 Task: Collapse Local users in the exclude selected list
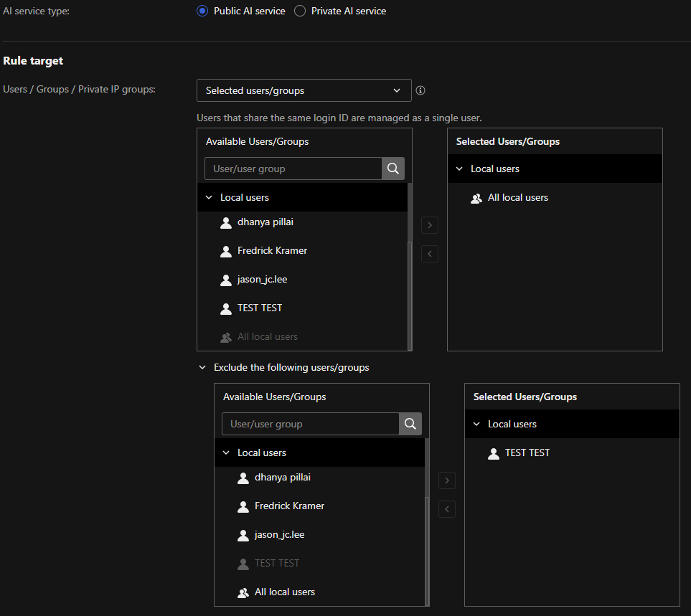(476, 424)
